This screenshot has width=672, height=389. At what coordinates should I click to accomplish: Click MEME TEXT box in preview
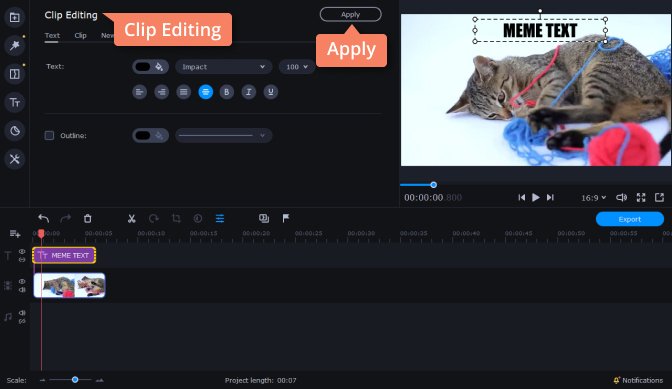[x=540, y=30]
